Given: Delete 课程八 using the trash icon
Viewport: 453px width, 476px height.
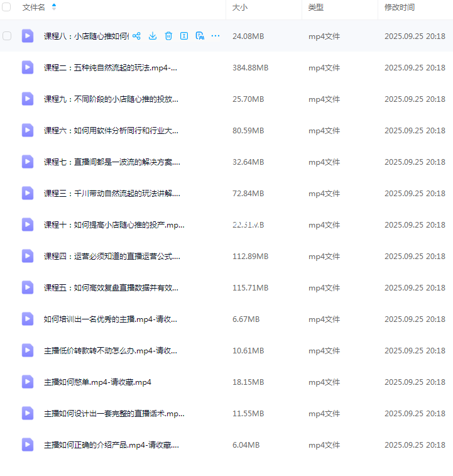Looking at the screenshot, I should pos(168,36).
